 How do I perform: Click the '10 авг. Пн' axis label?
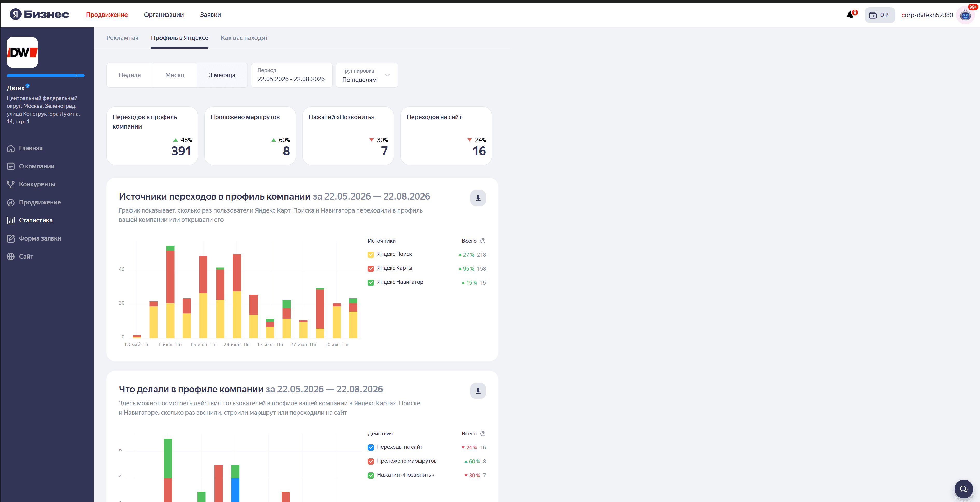click(336, 344)
